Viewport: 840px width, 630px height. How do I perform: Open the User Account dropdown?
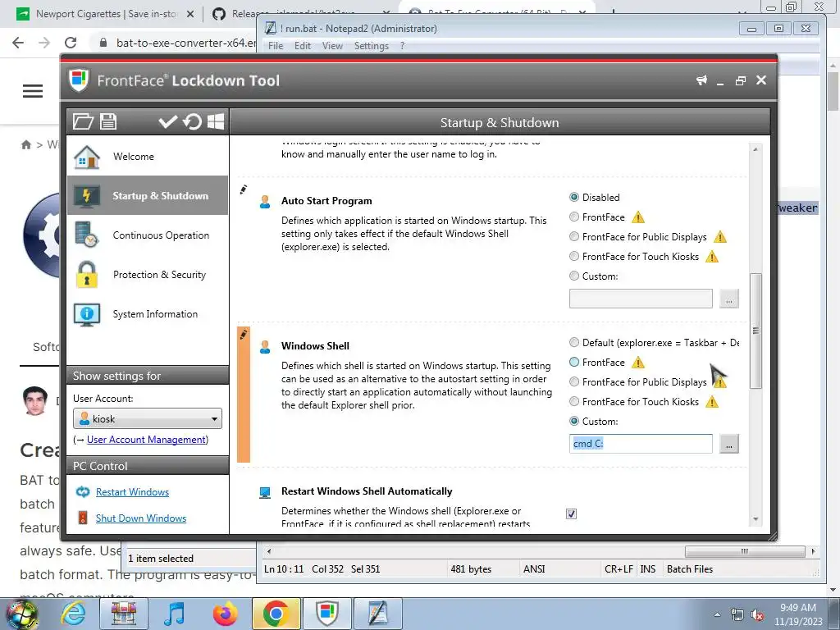(x=148, y=419)
